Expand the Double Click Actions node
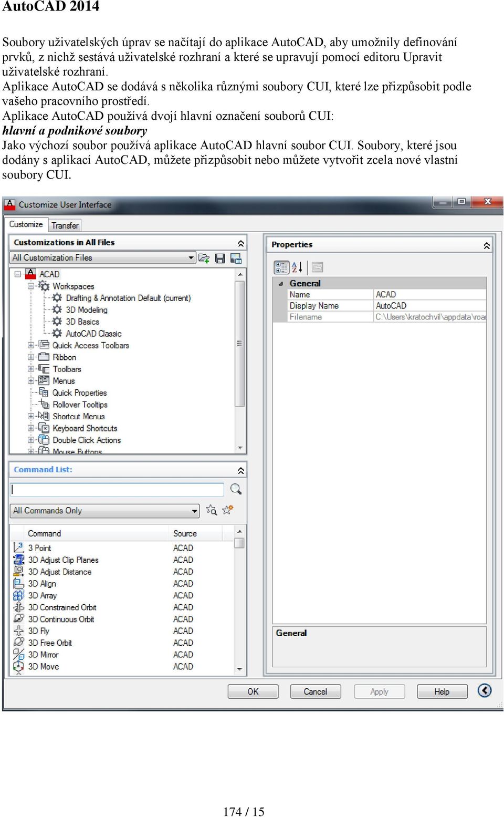Image resolution: width=504 pixels, height=817 pixels. point(31,440)
